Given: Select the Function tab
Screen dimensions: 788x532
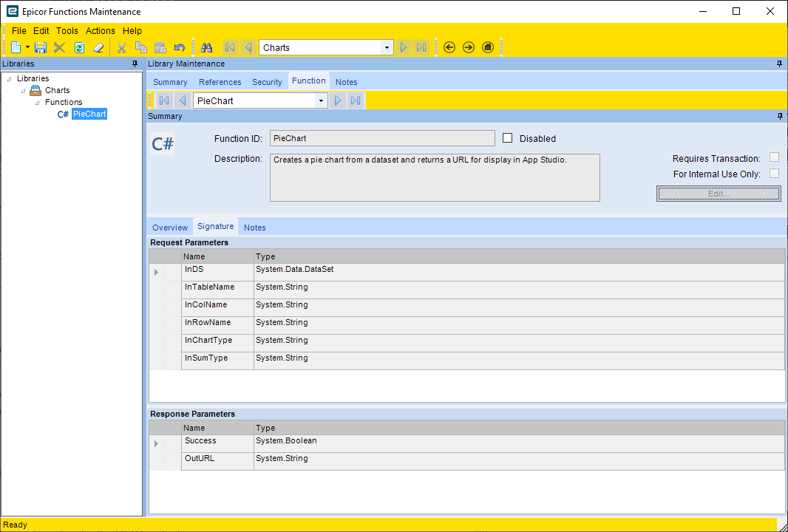Looking at the screenshot, I should 308,81.
